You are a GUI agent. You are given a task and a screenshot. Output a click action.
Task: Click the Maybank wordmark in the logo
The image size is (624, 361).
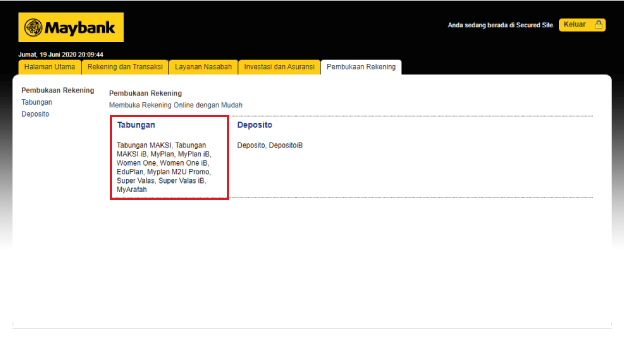[x=80, y=27]
